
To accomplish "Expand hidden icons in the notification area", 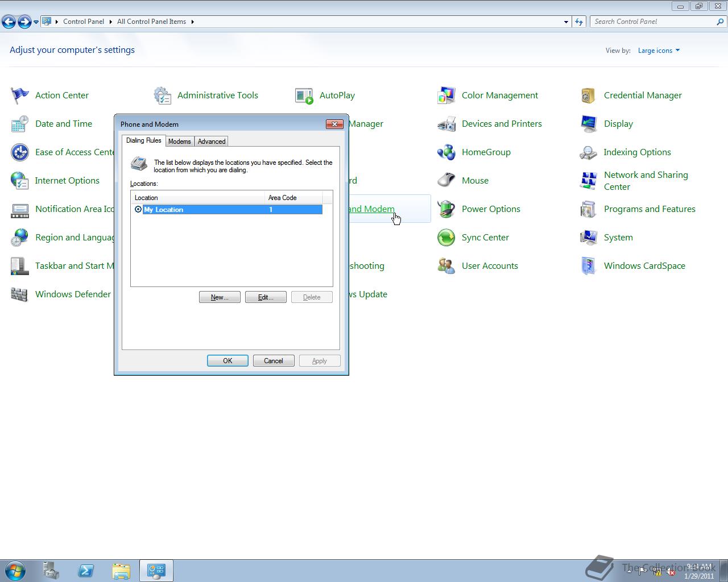I will click(x=628, y=572).
